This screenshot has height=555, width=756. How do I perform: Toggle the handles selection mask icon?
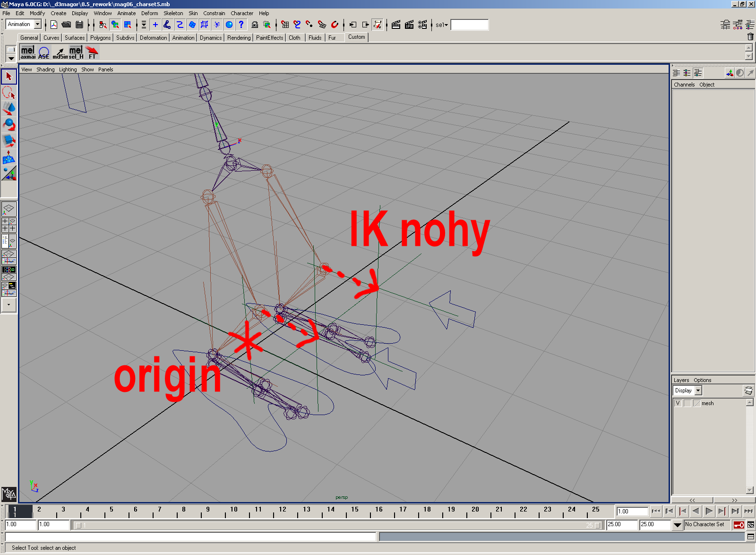click(x=155, y=25)
